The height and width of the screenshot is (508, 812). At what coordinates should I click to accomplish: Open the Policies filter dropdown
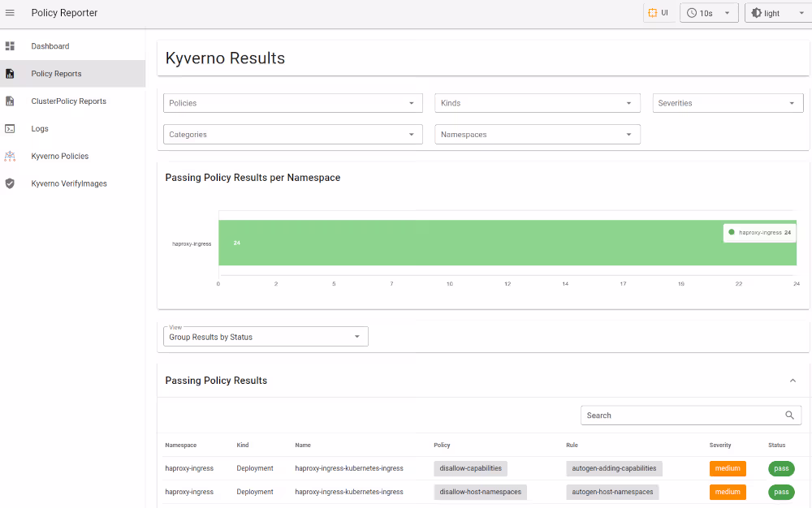click(x=292, y=103)
